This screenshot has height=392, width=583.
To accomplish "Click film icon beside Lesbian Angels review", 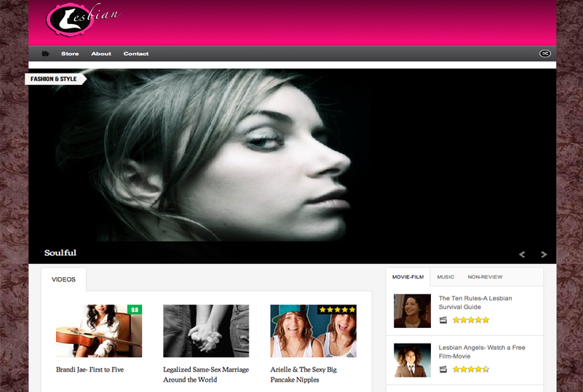I will 443,369.
